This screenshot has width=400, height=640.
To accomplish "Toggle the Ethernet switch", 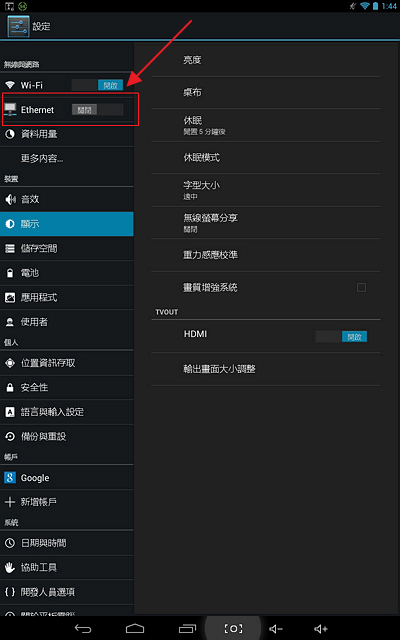I will click(x=98, y=109).
